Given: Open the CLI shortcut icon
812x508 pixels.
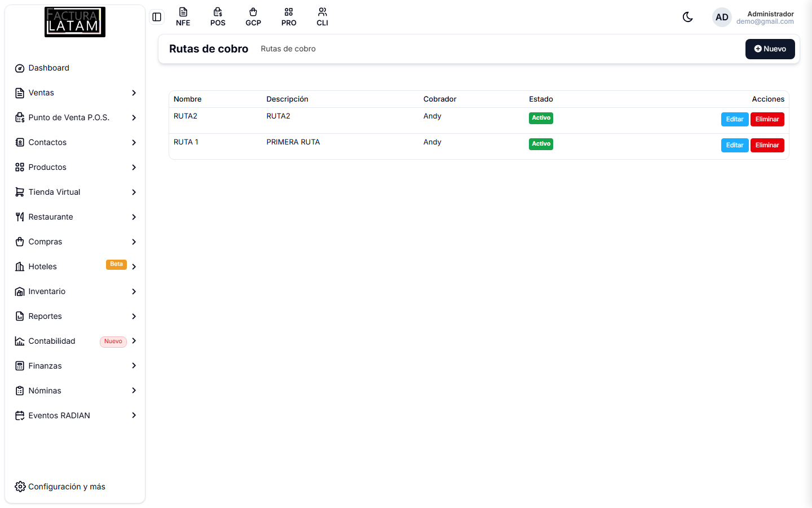Looking at the screenshot, I should (323, 17).
